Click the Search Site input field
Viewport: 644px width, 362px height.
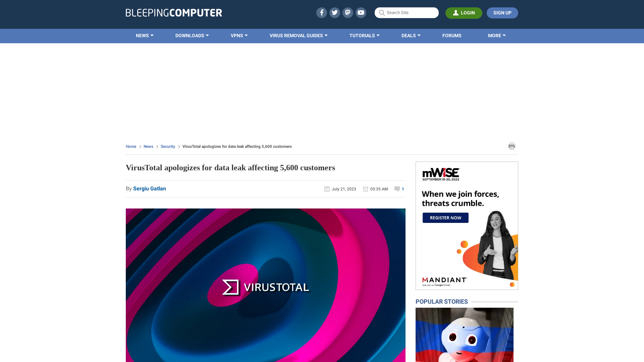407,13
